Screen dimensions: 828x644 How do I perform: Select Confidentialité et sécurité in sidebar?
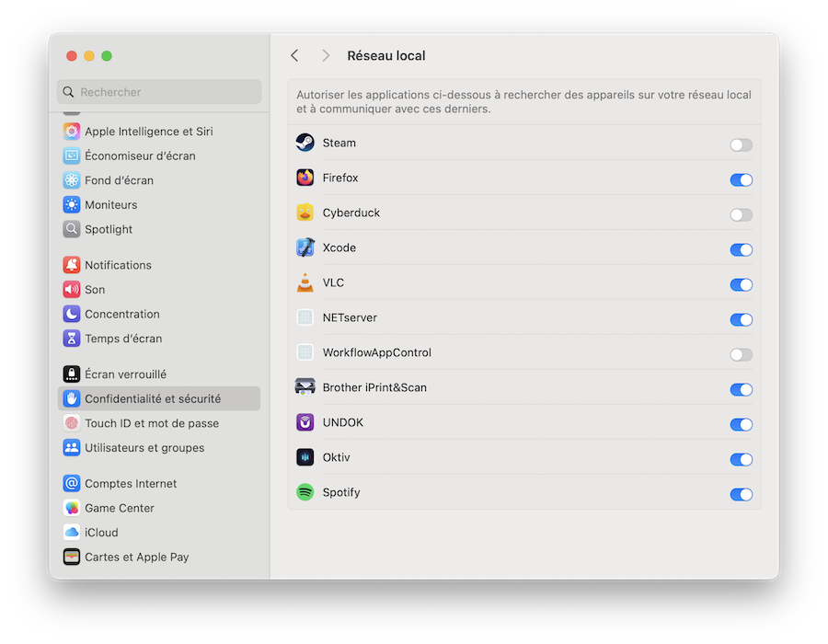click(159, 398)
